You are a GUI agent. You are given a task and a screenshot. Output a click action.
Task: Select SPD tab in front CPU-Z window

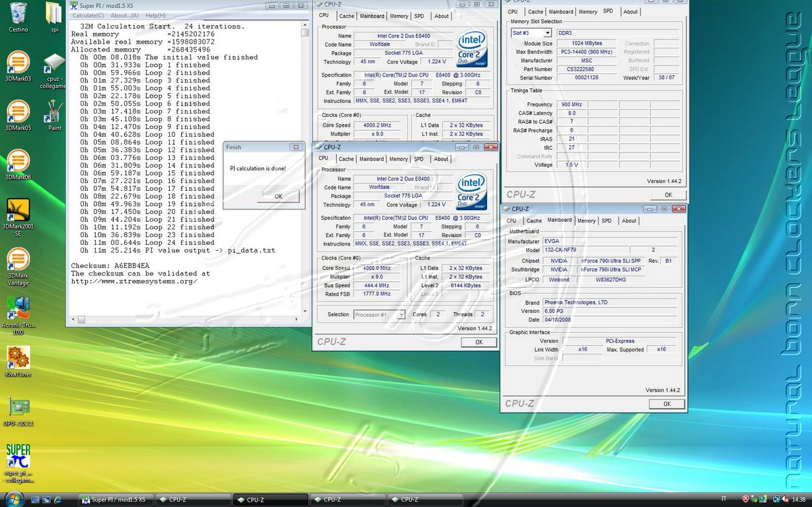[x=419, y=159]
